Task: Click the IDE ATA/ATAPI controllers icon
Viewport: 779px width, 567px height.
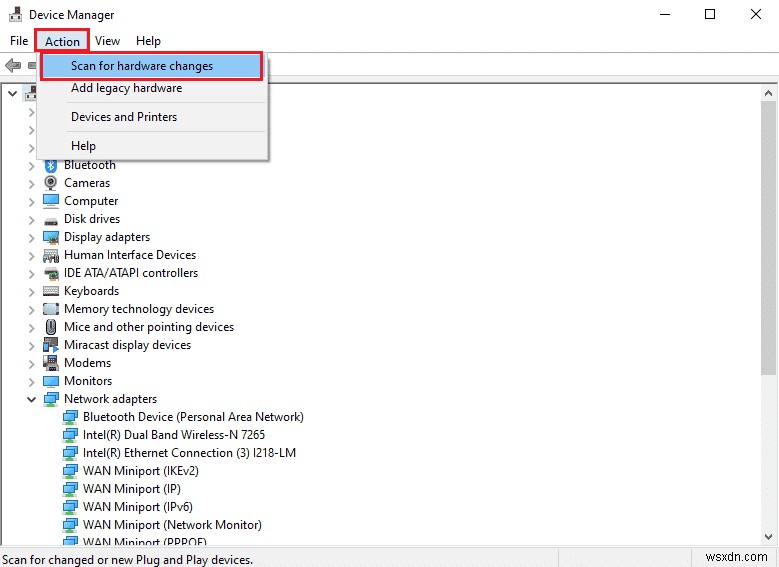Action: (x=51, y=273)
